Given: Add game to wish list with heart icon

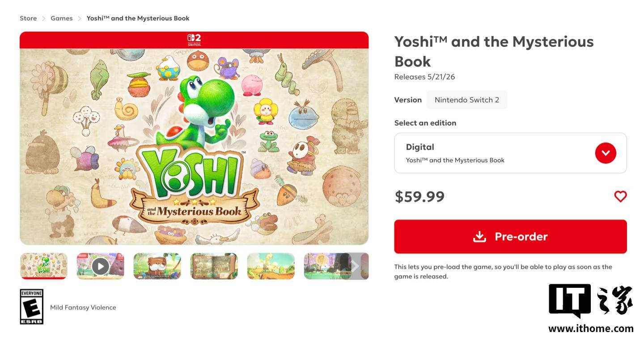Looking at the screenshot, I should pos(620,196).
